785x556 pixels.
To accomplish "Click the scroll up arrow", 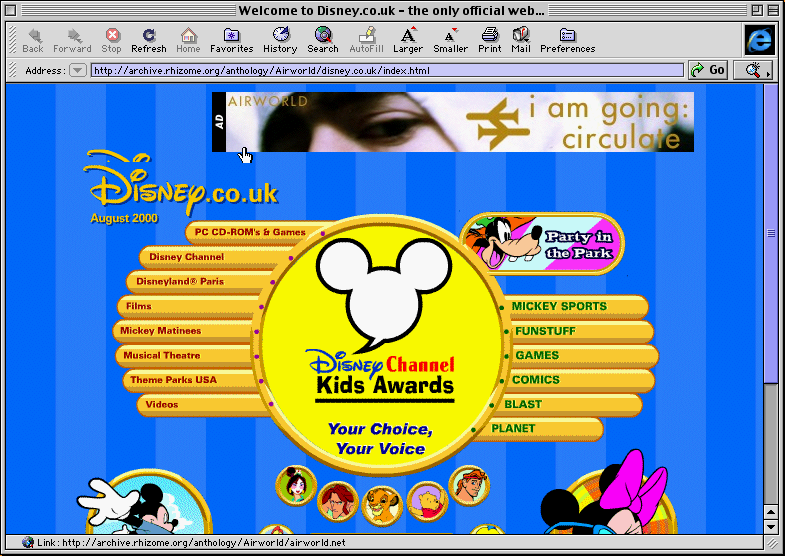I will tap(771, 512).
